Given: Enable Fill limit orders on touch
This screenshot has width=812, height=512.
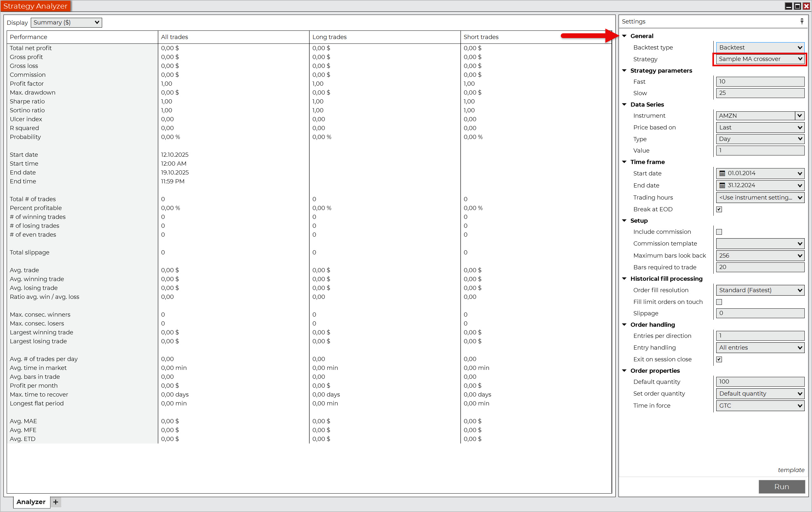Looking at the screenshot, I should coord(719,302).
